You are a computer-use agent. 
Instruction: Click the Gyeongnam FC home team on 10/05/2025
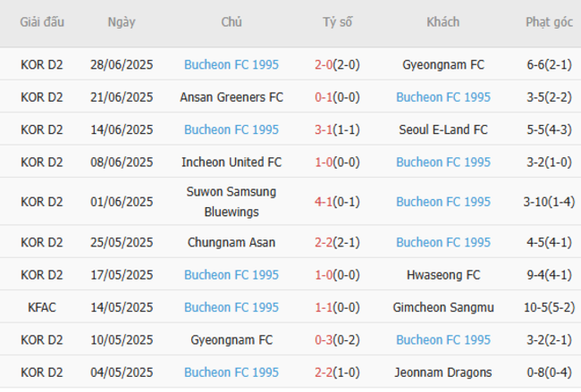point(232,340)
